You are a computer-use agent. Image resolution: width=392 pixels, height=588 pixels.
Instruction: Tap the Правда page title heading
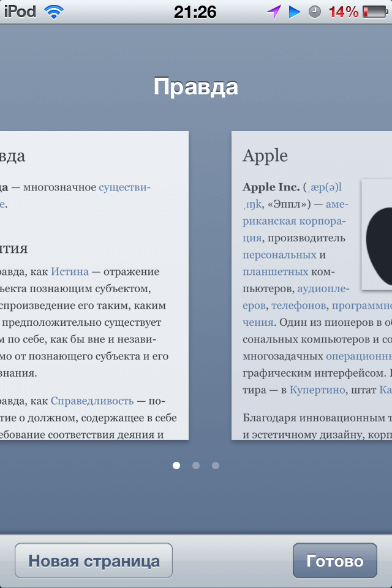coord(196,86)
